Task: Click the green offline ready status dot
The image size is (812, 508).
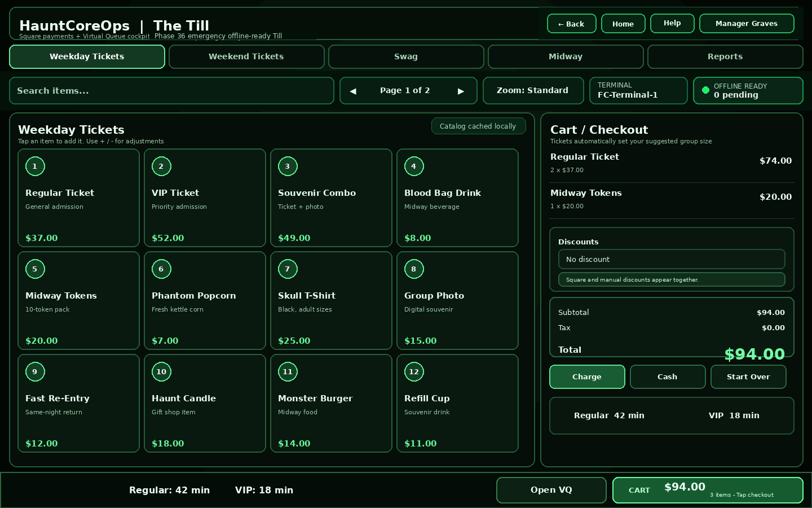Action: coord(705,90)
